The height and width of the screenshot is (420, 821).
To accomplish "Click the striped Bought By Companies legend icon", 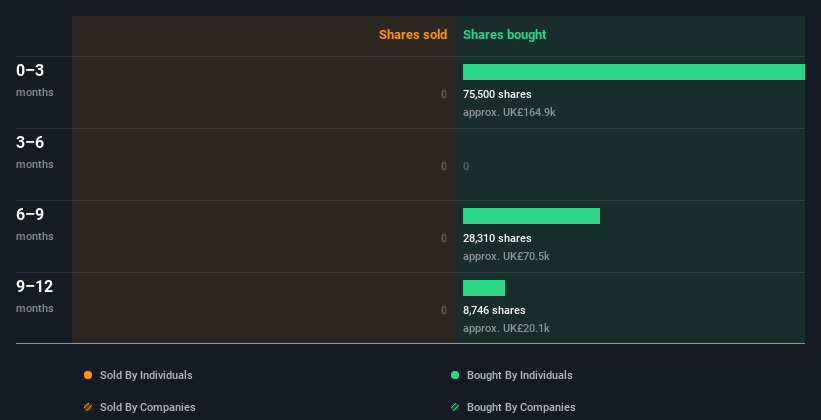I will (x=455, y=407).
